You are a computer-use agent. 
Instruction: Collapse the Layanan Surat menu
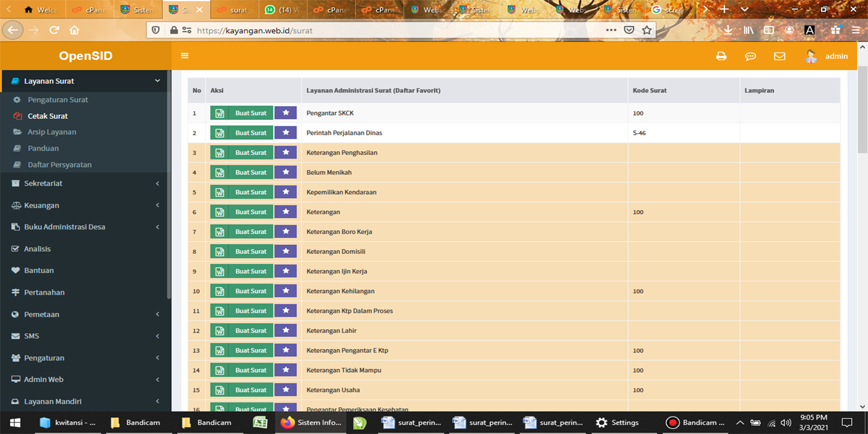(86, 81)
